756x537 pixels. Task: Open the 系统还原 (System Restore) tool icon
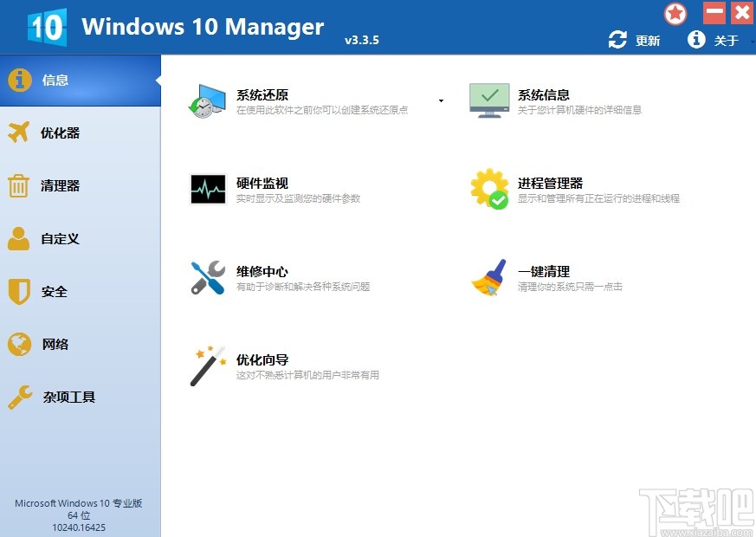(x=206, y=101)
